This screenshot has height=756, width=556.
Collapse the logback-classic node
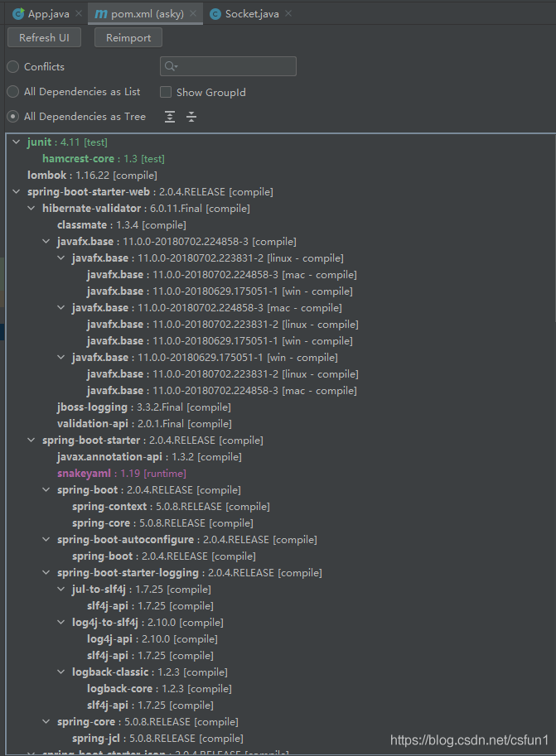61,672
